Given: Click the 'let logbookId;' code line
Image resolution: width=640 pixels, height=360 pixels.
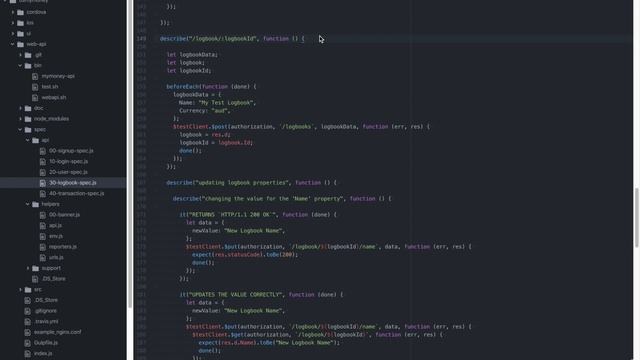Looking at the screenshot, I should tap(189, 71).
